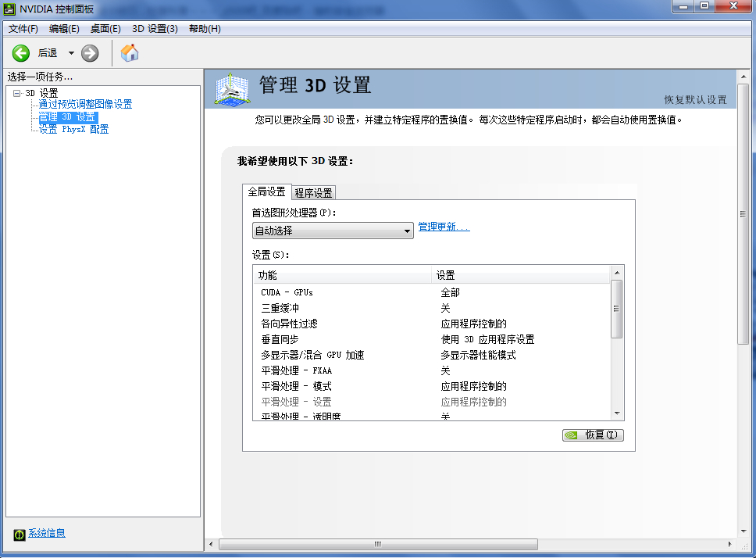Image resolution: width=756 pixels, height=558 pixels.
Task: Click the 后退 button label
Action: [48, 53]
